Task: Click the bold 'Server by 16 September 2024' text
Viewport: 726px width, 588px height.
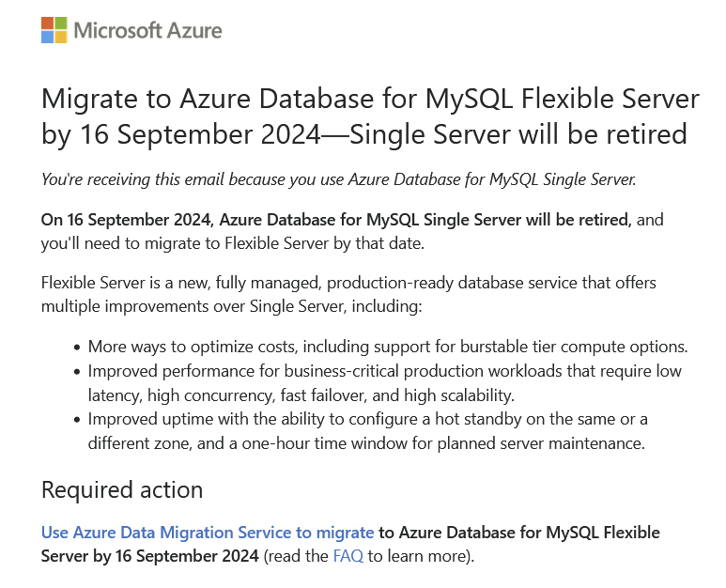Action: click(150, 556)
